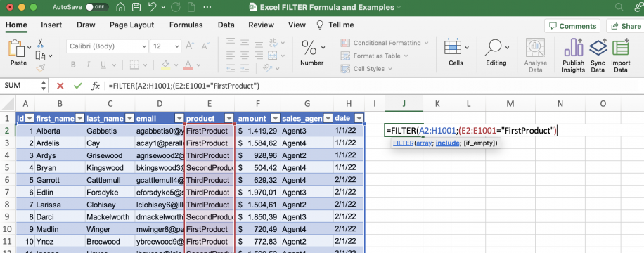This screenshot has width=644, height=253.
Task: Open the Comments pane
Action: [x=572, y=26]
